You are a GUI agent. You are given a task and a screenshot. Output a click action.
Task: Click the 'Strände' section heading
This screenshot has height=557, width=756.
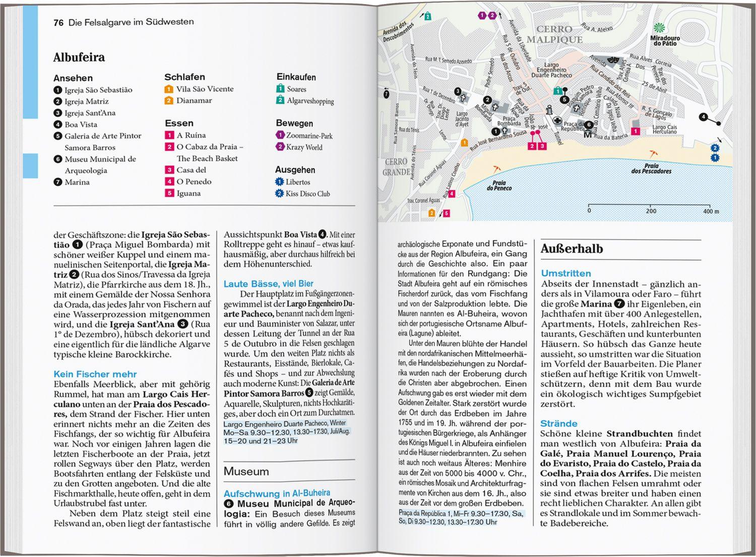pos(558,423)
